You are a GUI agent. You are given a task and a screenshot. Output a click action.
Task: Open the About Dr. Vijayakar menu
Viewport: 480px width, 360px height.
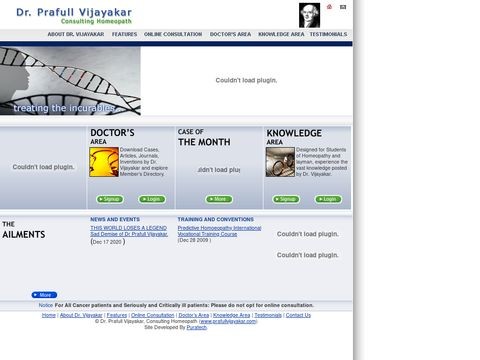tap(76, 34)
